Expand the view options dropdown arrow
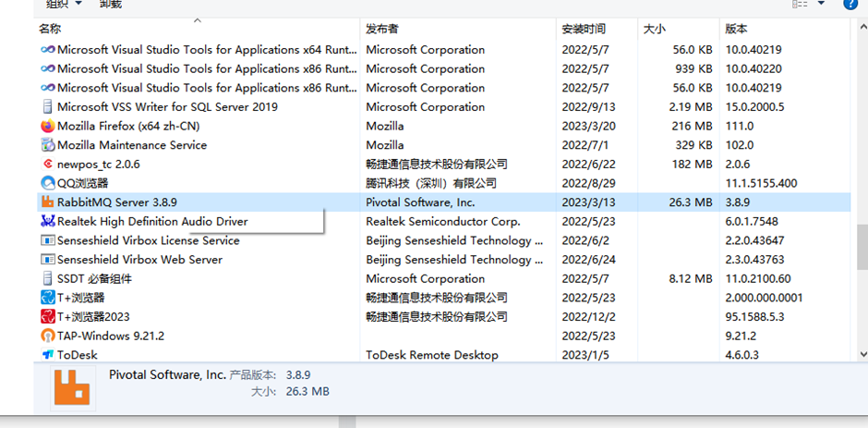Viewport: 868px width, 428px height. [x=822, y=4]
